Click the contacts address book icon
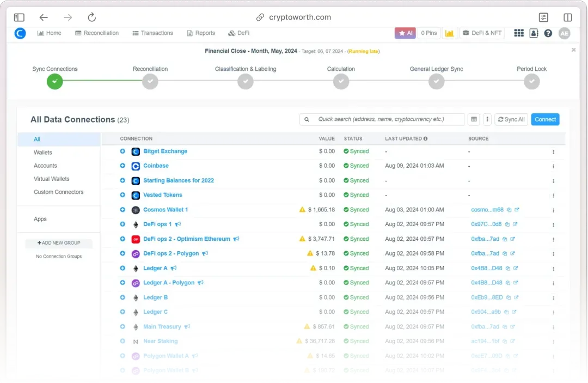Viewport: 588px width, 383px height. click(534, 33)
